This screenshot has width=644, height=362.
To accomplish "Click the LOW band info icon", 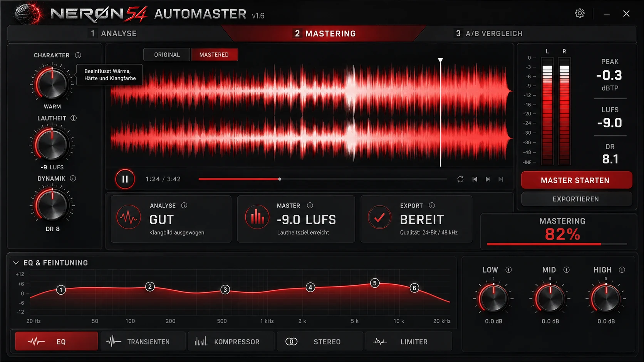I will tap(508, 270).
